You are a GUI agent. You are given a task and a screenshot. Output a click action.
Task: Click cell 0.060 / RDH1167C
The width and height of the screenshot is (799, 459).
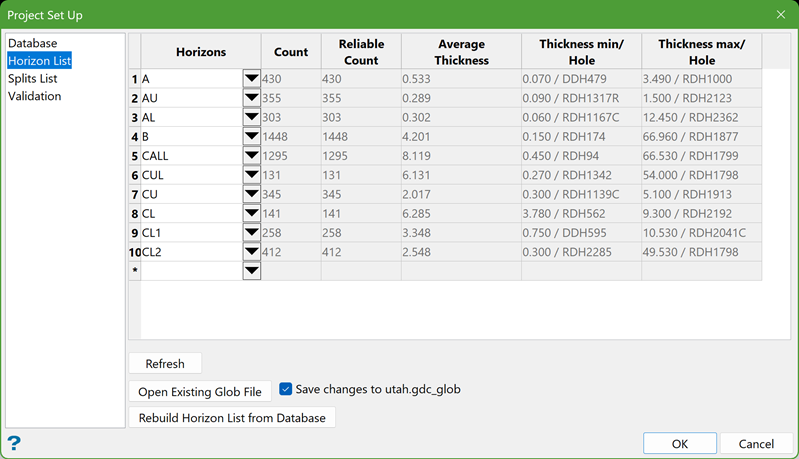(581, 117)
